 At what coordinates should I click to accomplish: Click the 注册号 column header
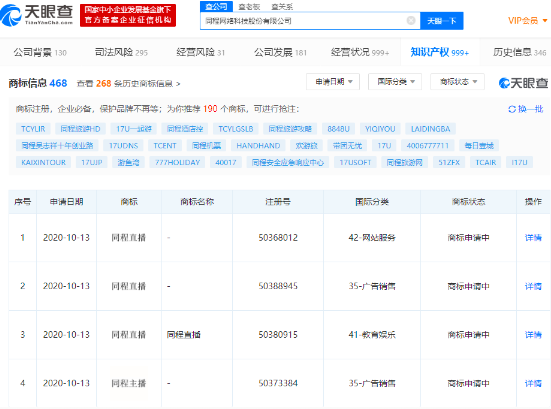click(278, 202)
